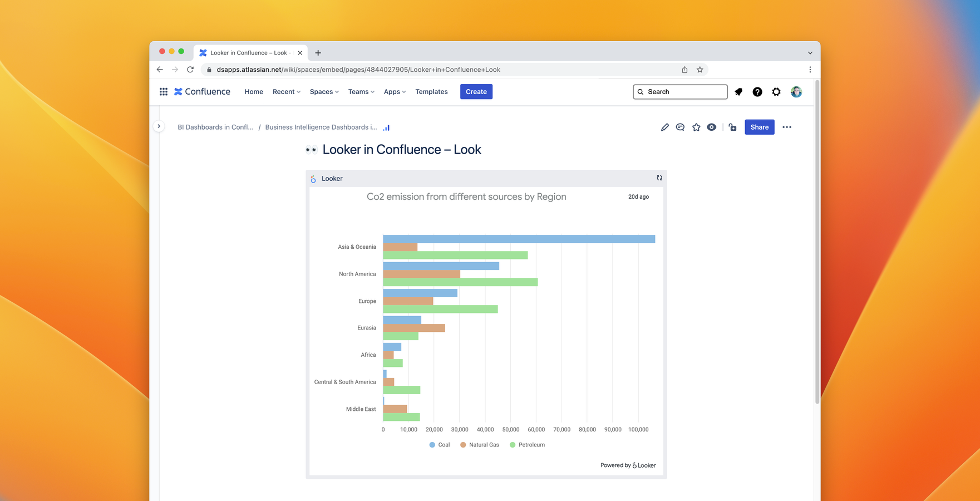This screenshot has width=980, height=501.
Task: Click the Looker logo in macro header
Action: [x=313, y=179]
